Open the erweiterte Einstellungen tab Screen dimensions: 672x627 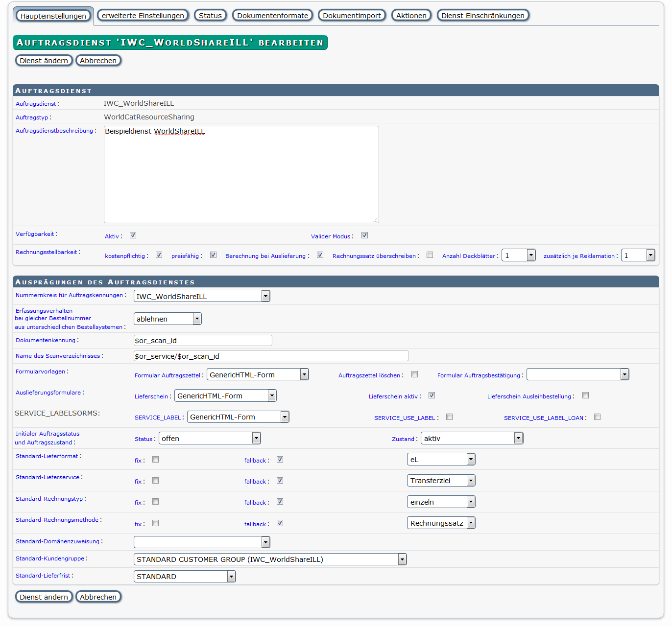(143, 15)
